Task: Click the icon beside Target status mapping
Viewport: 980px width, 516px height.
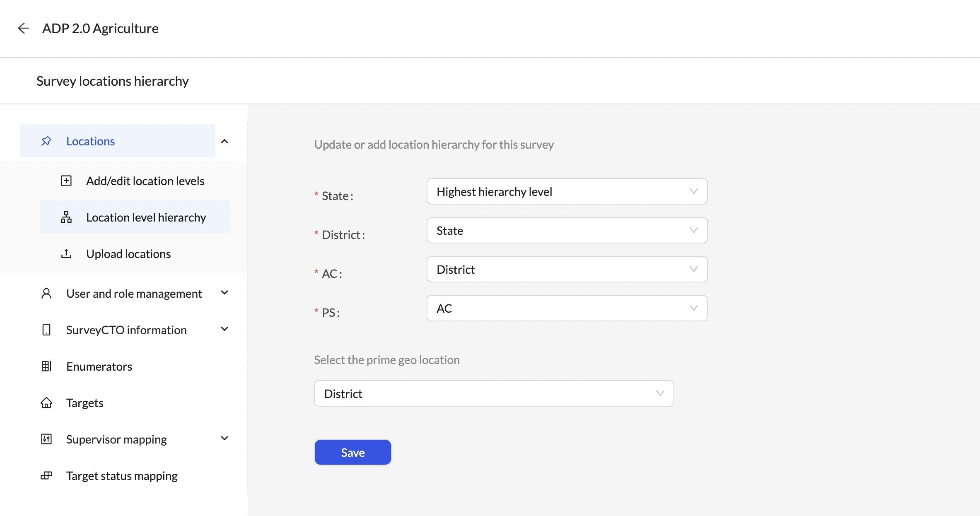Action: tap(46, 476)
